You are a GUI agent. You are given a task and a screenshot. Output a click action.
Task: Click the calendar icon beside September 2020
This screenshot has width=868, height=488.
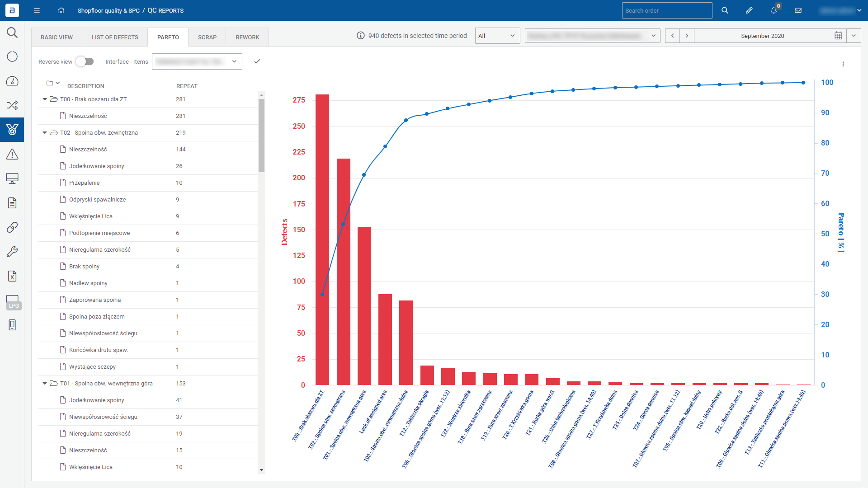838,36
